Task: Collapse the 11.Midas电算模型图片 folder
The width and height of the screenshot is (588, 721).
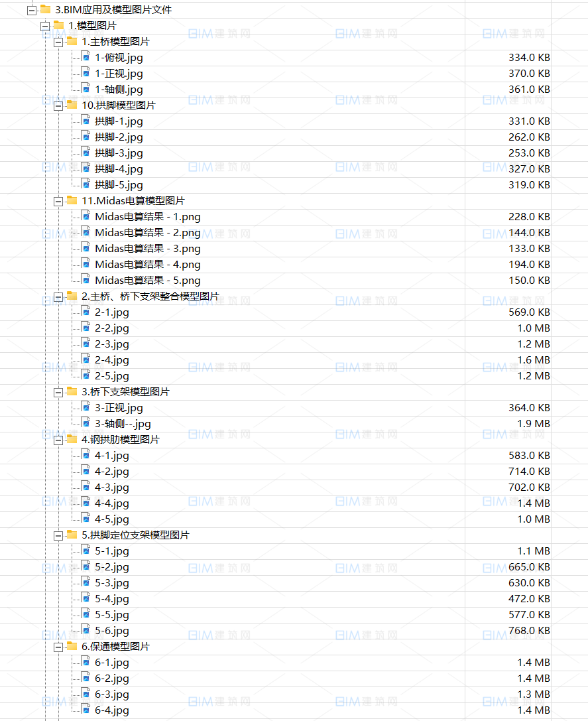Action: click(58, 201)
